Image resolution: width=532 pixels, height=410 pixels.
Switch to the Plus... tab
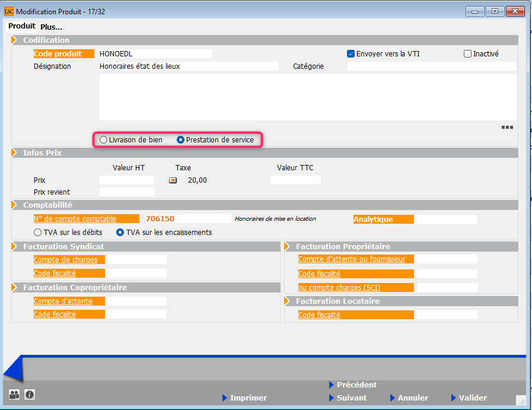(52, 27)
